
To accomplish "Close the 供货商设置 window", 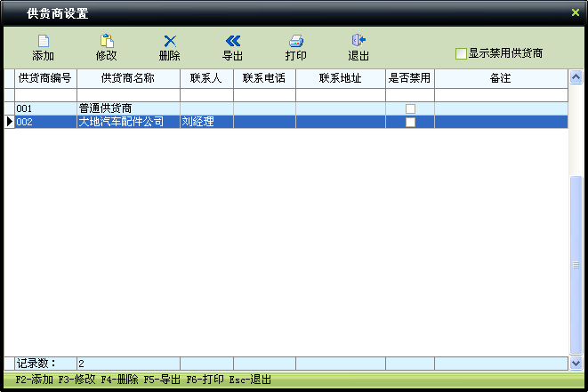I will 576,12.
